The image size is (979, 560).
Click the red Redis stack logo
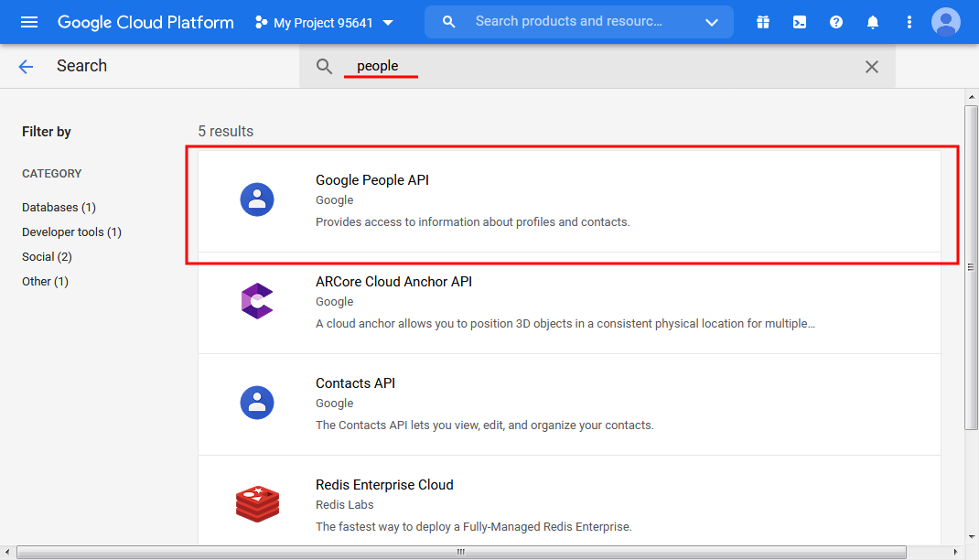click(257, 504)
